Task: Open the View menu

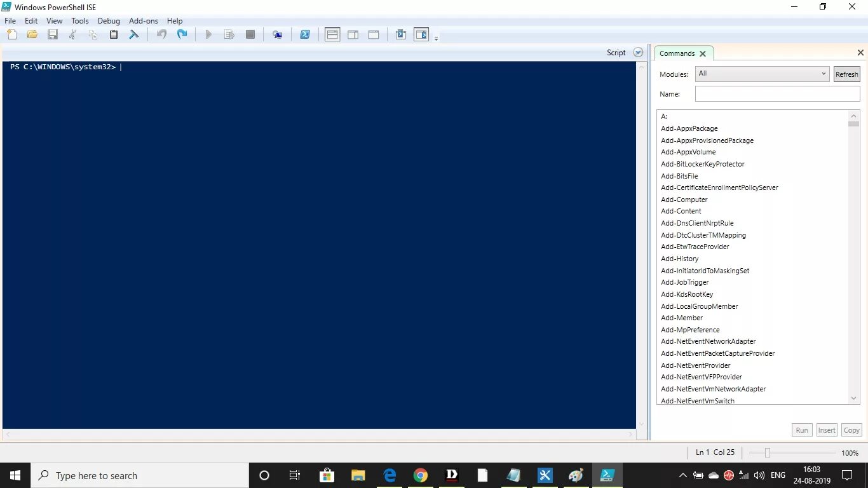Action: tap(55, 21)
